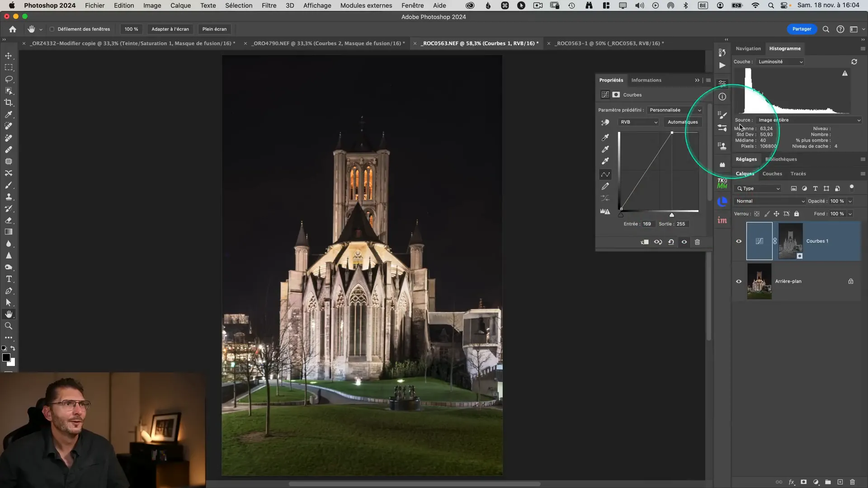Viewport: 868px width, 488px height.
Task: Select the Hand tool in toolbar
Action: click(9, 314)
